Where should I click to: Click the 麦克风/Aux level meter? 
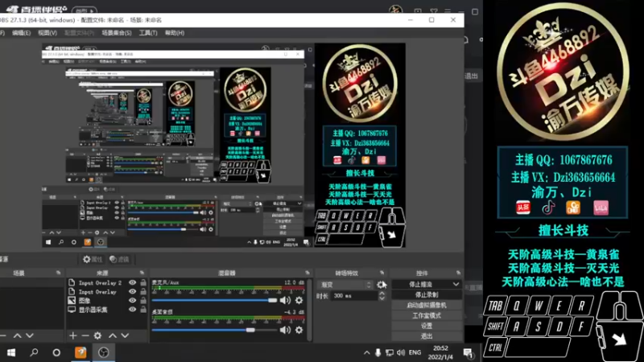[228, 289]
